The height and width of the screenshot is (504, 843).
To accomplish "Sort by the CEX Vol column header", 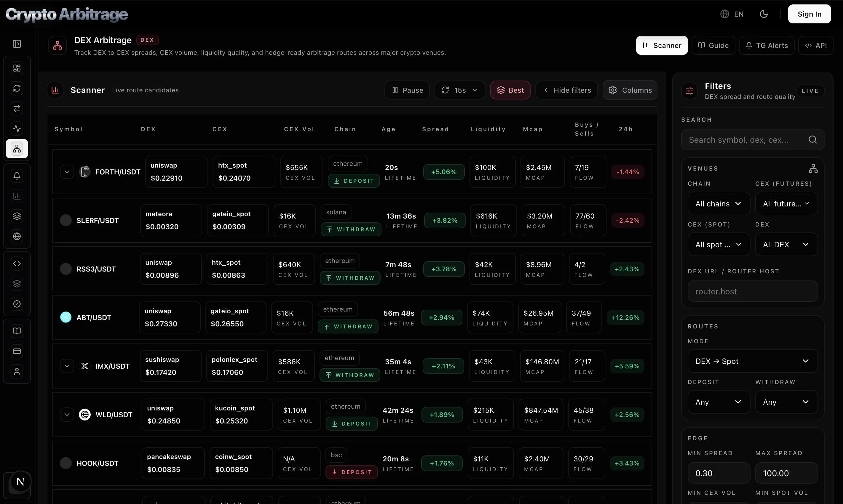I will [x=299, y=129].
